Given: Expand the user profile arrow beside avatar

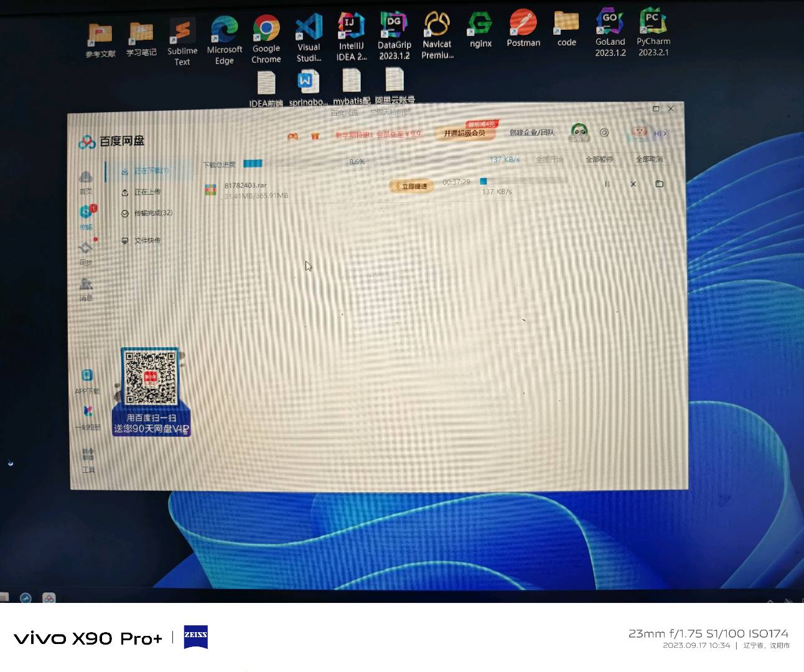Looking at the screenshot, I should 665,134.
